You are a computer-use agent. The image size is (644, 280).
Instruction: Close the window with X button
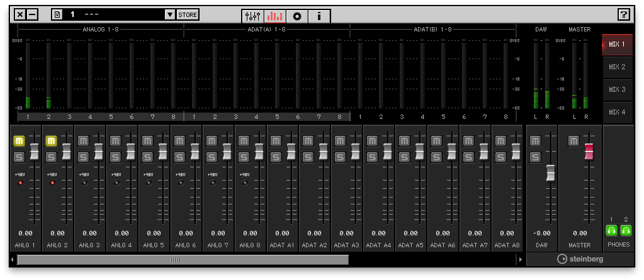(20, 14)
